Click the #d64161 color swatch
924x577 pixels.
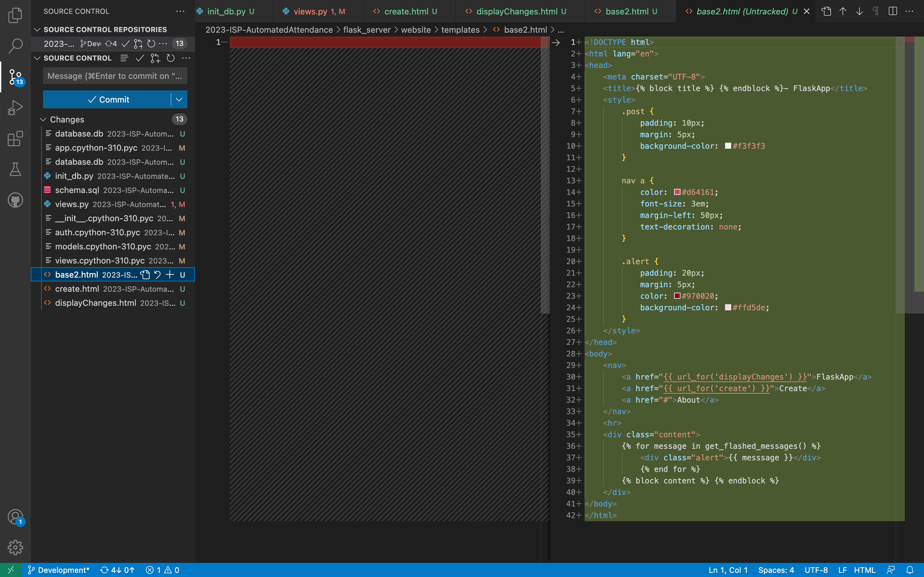(x=677, y=192)
